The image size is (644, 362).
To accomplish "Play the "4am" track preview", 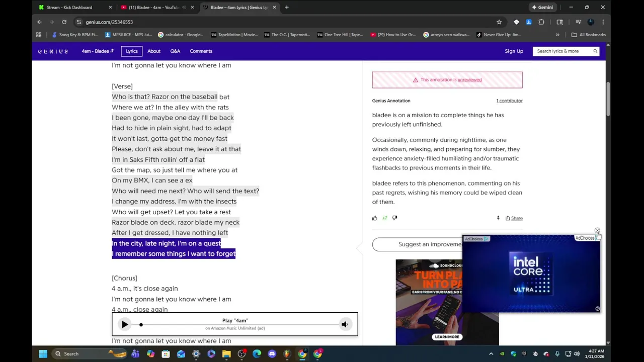I will tap(125, 325).
